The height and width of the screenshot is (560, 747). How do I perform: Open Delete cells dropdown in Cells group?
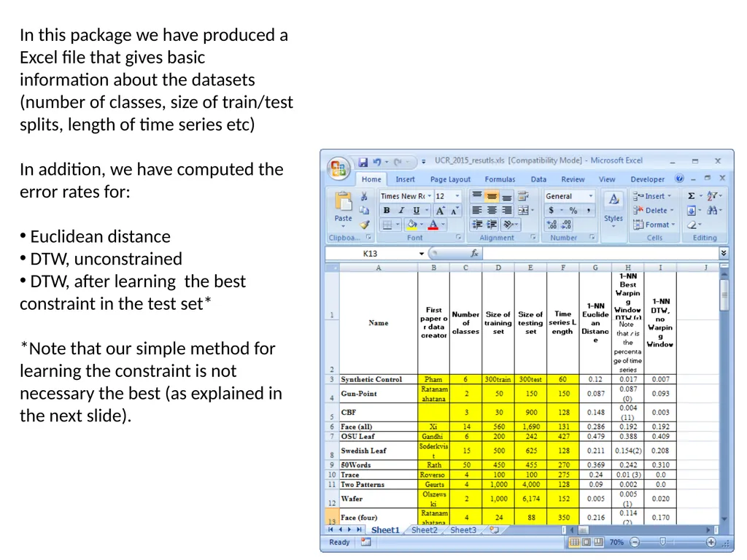tap(653, 210)
